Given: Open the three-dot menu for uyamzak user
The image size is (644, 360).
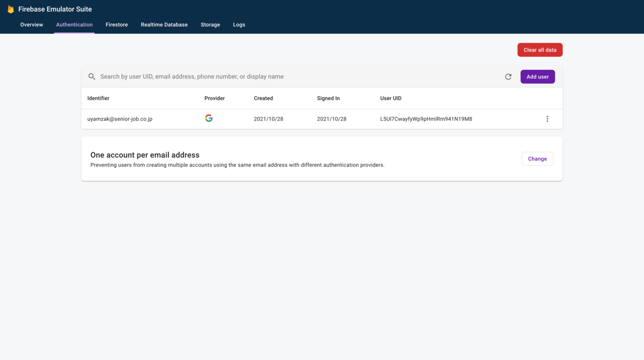Looking at the screenshot, I should tap(547, 119).
